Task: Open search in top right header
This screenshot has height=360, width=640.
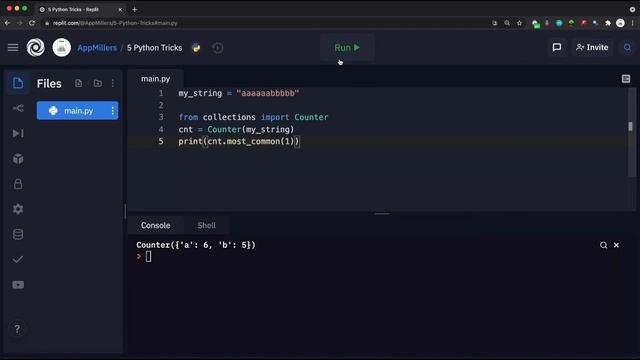Action: point(627,48)
